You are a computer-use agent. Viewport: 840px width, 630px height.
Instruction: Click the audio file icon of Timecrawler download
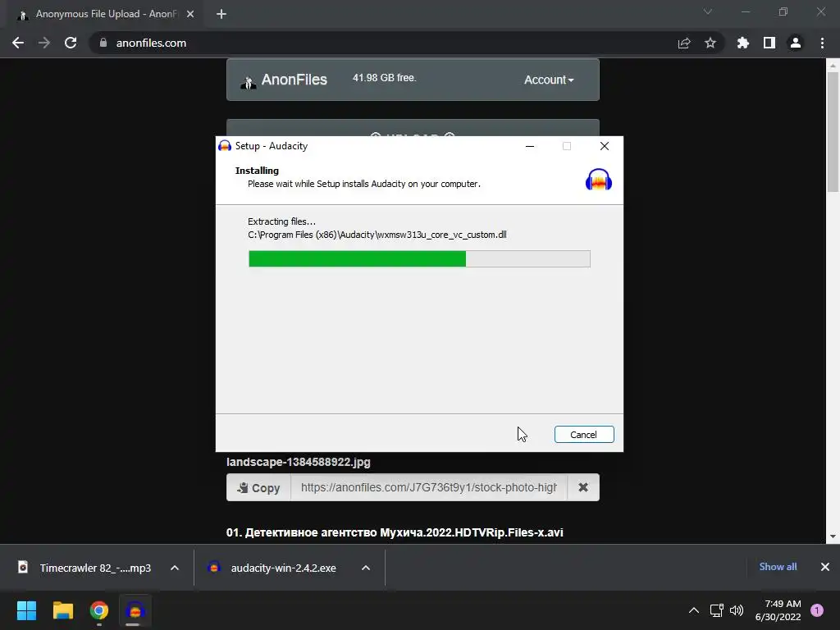[23, 568]
